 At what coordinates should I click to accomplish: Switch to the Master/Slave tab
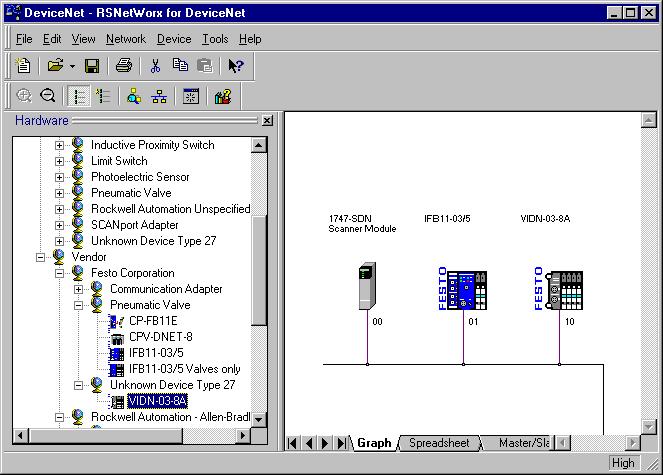[x=519, y=443]
